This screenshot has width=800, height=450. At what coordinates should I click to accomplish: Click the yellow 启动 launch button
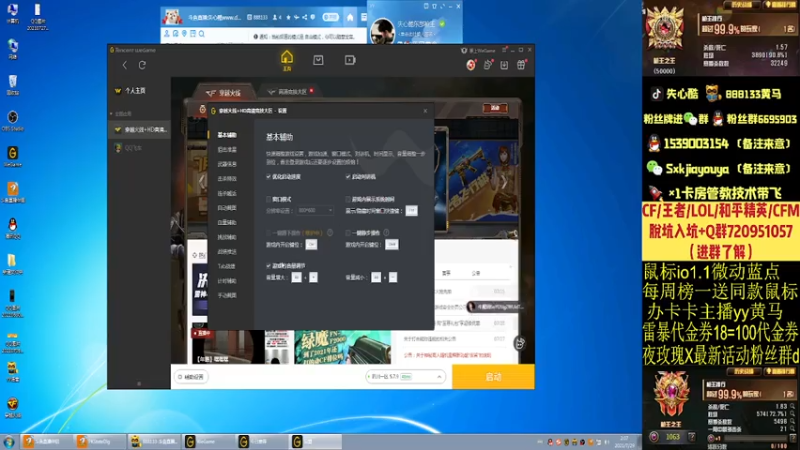point(493,377)
